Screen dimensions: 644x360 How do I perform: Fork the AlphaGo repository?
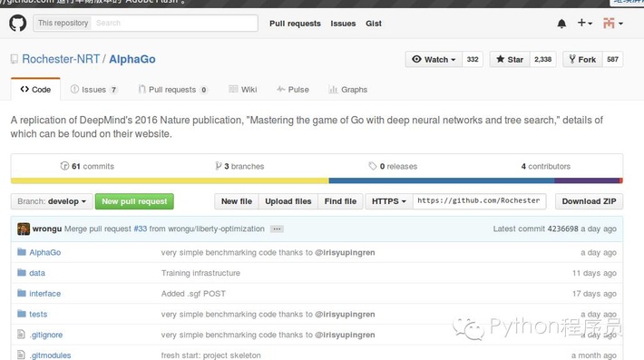(x=582, y=60)
